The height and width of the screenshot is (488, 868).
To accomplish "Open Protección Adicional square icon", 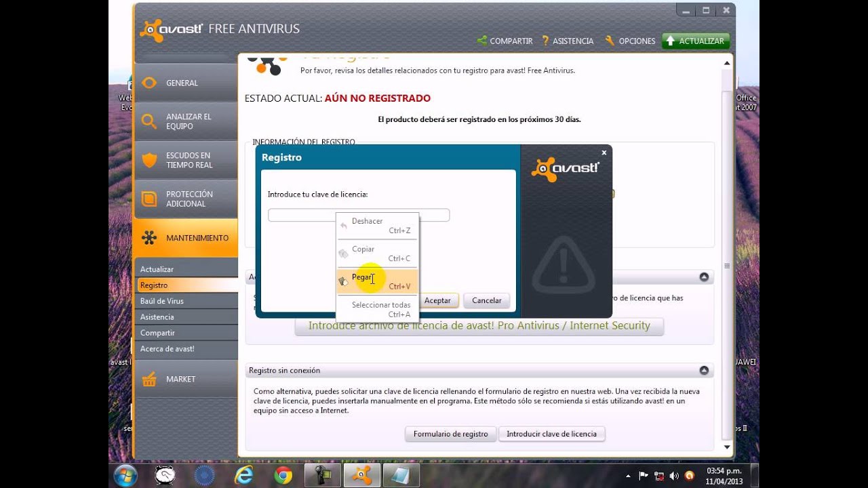I will click(x=149, y=199).
